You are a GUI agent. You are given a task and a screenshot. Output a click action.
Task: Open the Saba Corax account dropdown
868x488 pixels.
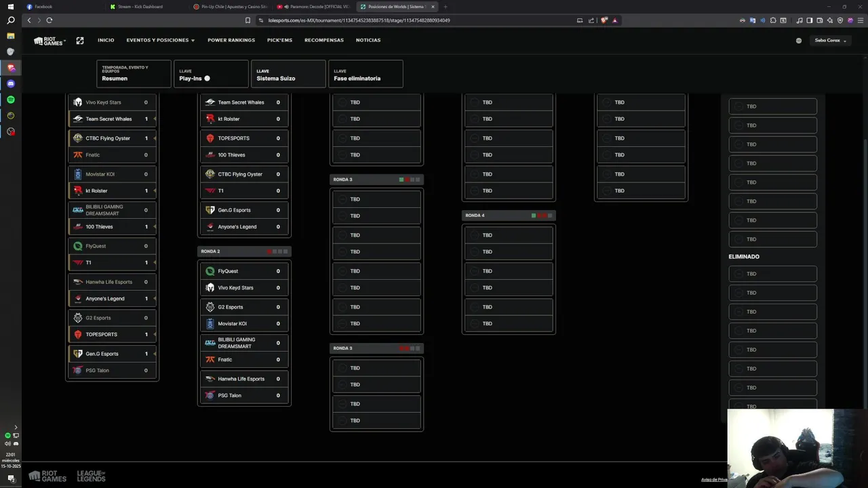tap(830, 41)
